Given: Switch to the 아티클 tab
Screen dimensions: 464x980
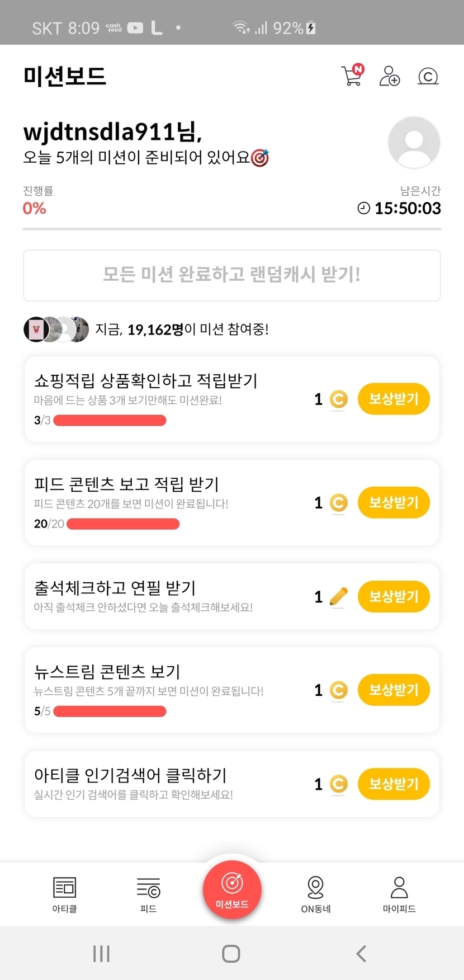Looking at the screenshot, I should click(64, 894).
